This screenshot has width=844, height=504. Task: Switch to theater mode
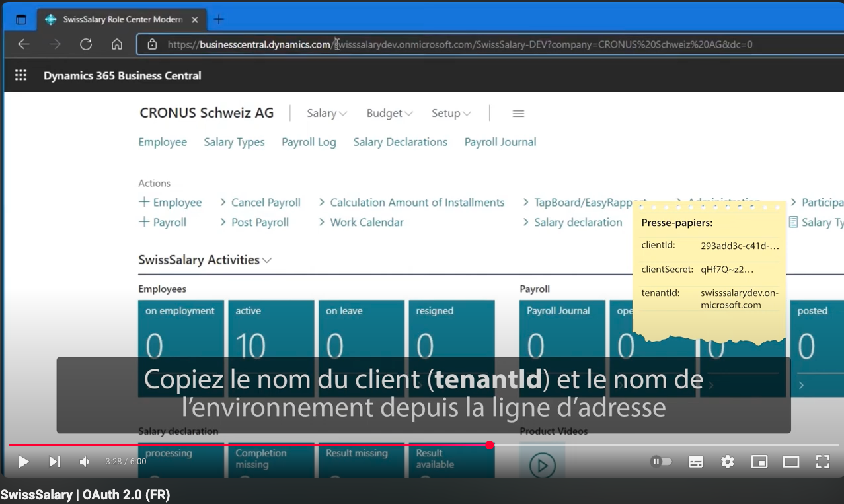pyautogui.click(x=791, y=462)
